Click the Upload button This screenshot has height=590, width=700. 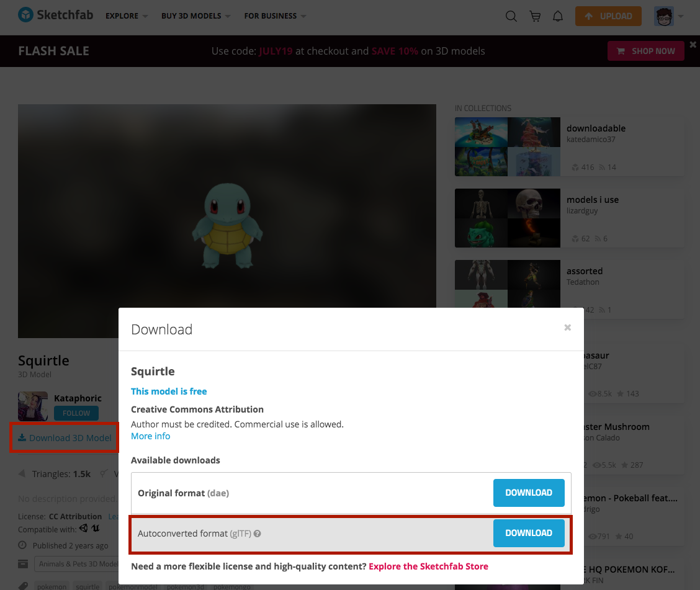pyautogui.click(x=608, y=16)
